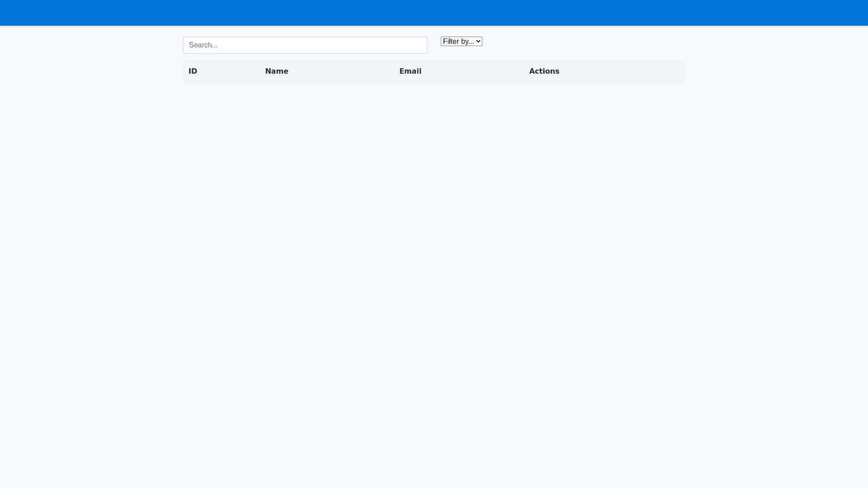Click the 'Actions' table heading text
This screenshot has width=868, height=488.
click(544, 71)
